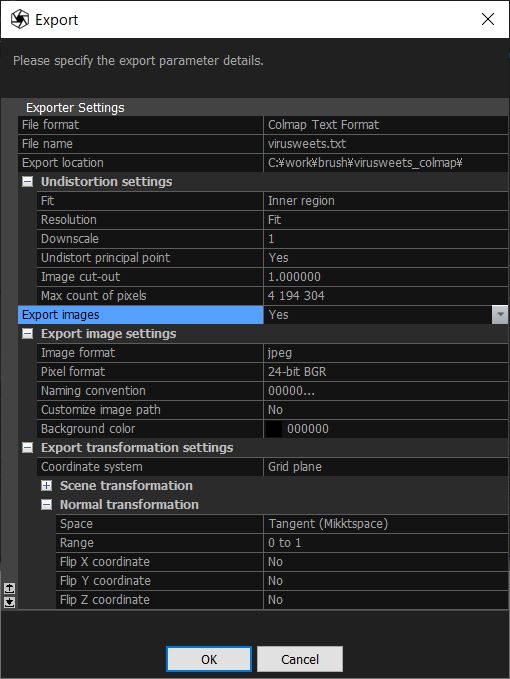The width and height of the screenshot is (510, 679).
Task: Collapse the Undistortion settings group
Action: (x=27, y=182)
